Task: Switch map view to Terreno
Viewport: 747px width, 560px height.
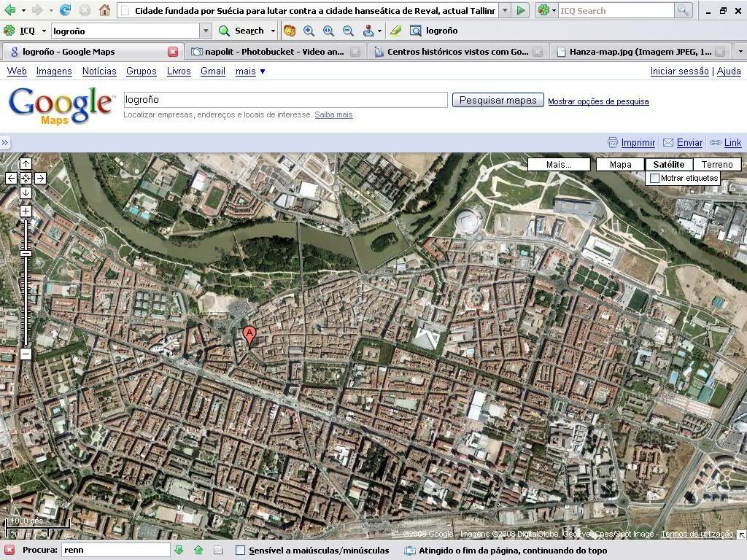Action: click(x=716, y=165)
